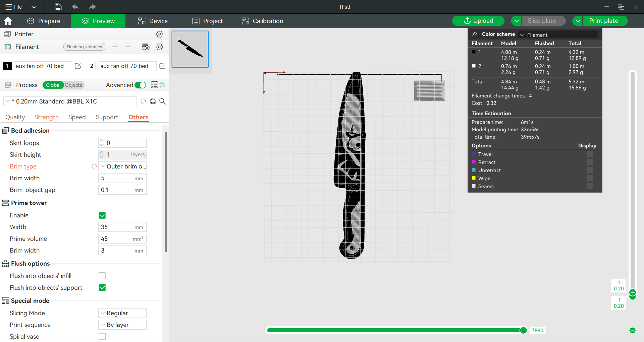644x342 pixels.
Task: Click the horizontal move slider handle
Action: (x=523, y=331)
